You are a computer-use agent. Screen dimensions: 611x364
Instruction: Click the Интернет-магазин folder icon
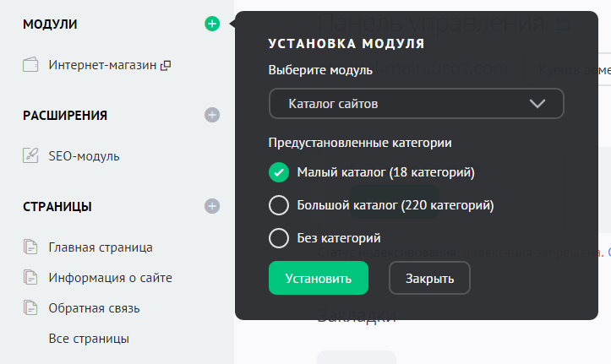point(31,65)
